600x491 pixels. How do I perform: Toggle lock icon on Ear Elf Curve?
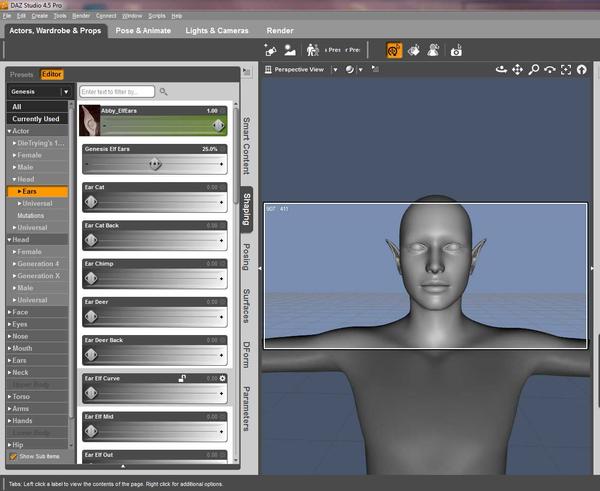pyautogui.click(x=182, y=378)
